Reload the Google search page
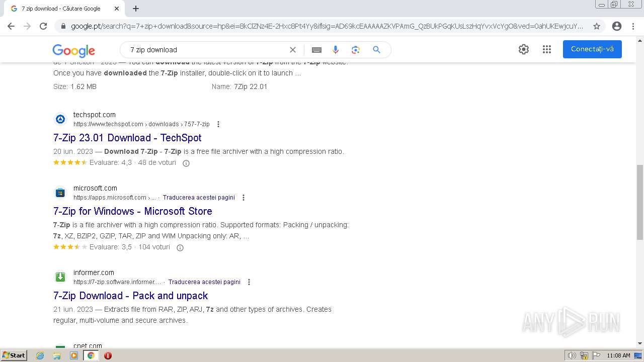644x362 pixels. click(43, 26)
